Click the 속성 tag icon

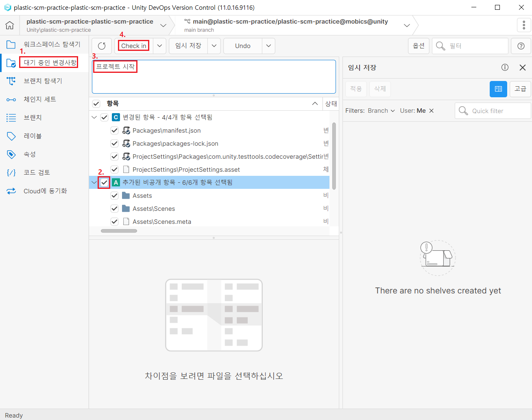[11, 154]
